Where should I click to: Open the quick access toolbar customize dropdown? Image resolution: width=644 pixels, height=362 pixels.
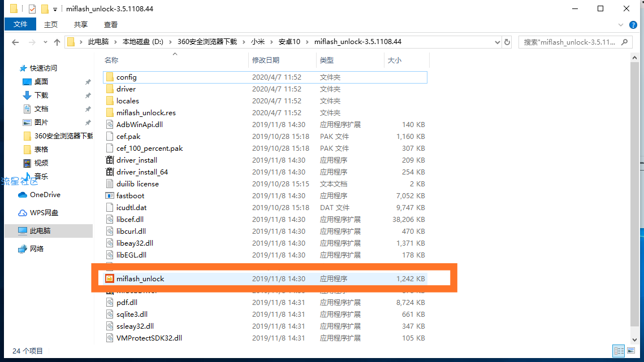[x=55, y=9]
